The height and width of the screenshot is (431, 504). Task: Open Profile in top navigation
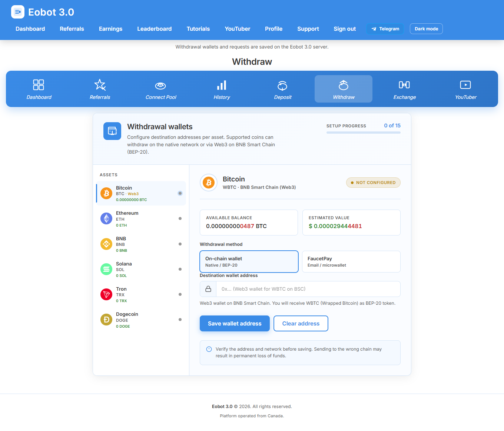(274, 29)
